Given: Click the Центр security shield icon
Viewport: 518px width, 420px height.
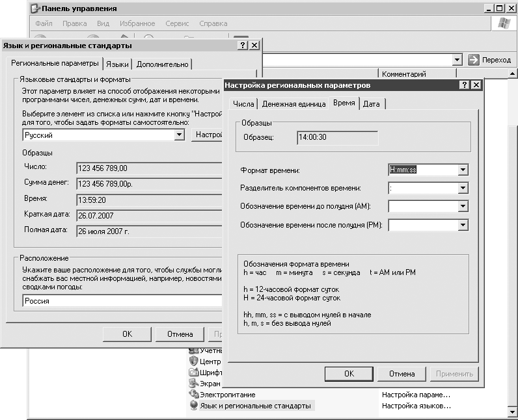Looking at the screenshot, I should coord(193,361).
